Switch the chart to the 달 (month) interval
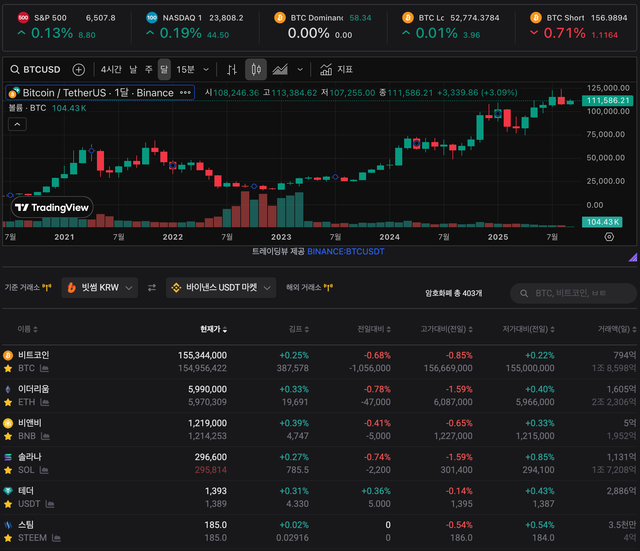Viewport: 640px width, 551px height. pos(164,69)
